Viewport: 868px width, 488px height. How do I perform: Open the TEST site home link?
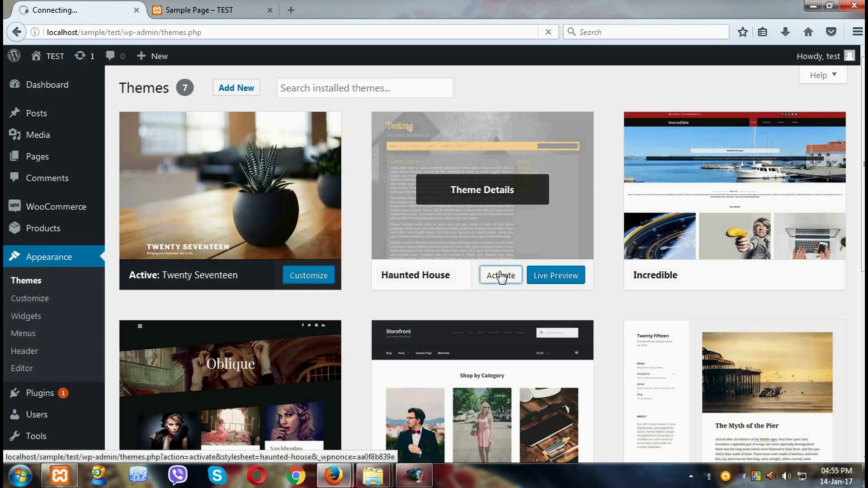[x=48, y=56]
